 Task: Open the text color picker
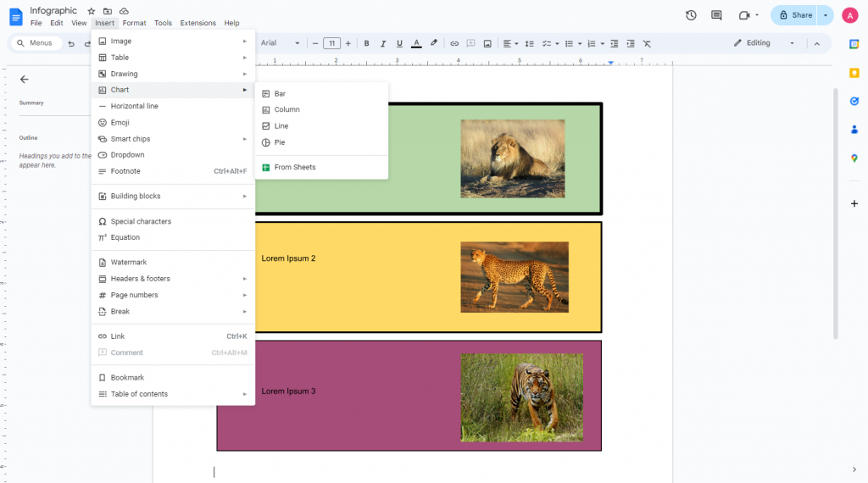tap(416, 43)
